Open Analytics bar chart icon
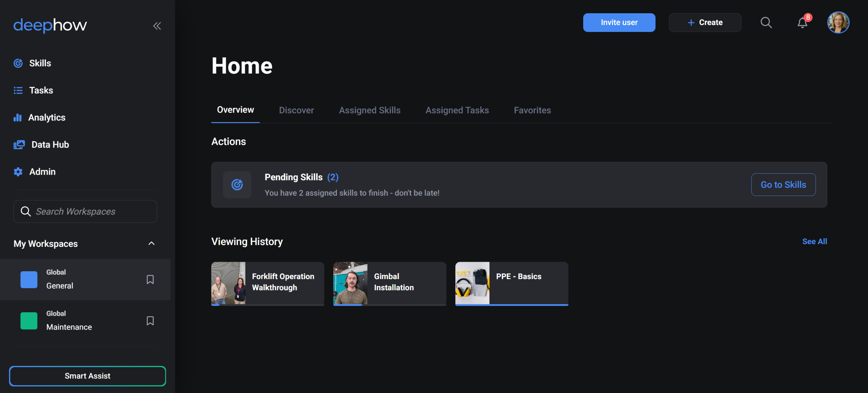The width and height of the screenshot is (868, 393). [17, 117]
